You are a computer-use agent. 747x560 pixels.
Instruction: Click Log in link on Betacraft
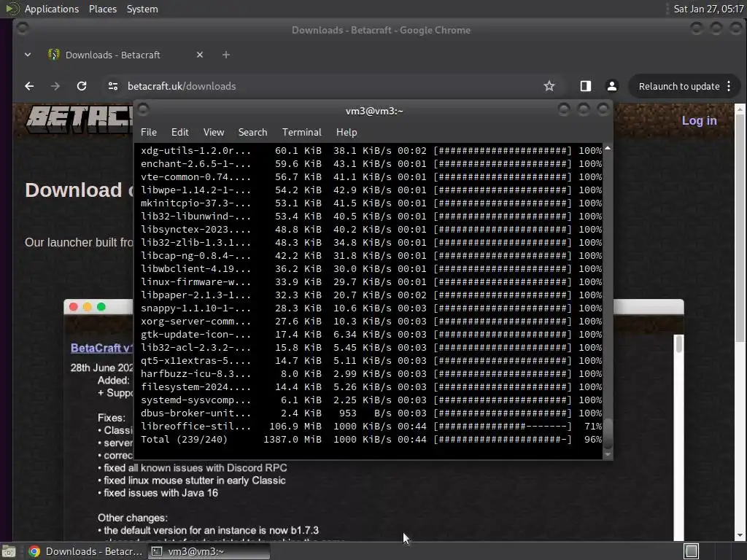click(x=699, y=120)
